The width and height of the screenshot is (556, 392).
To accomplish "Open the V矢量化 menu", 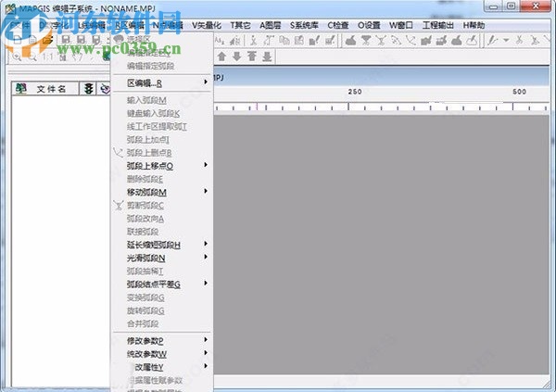I will point(207,26).
